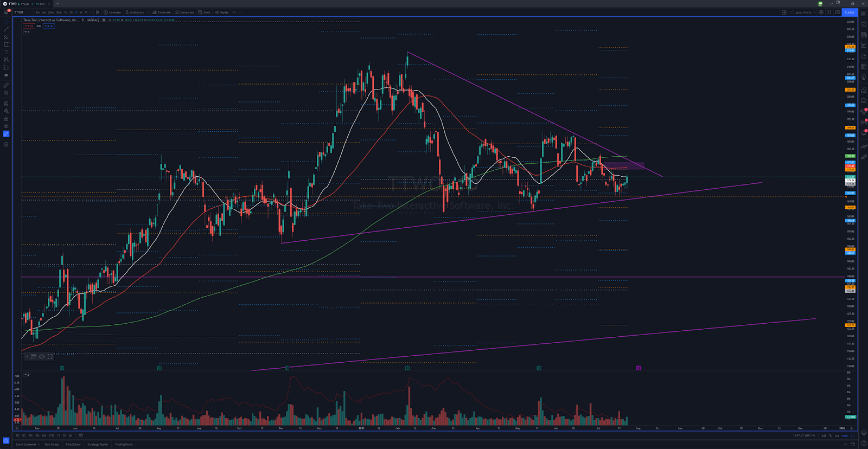Open the Indicators dialog
Screen dimensions: 868x449
pos(135,12)
